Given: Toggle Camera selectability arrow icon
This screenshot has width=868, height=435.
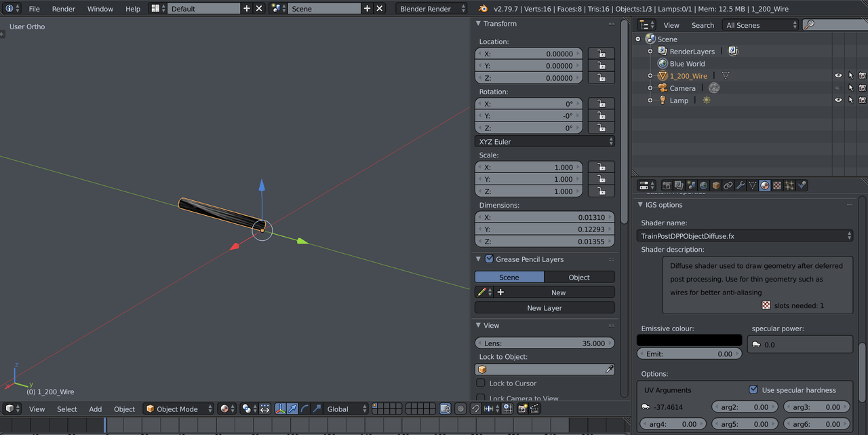Looking at the screenshot, I should [x=850, y=88].
